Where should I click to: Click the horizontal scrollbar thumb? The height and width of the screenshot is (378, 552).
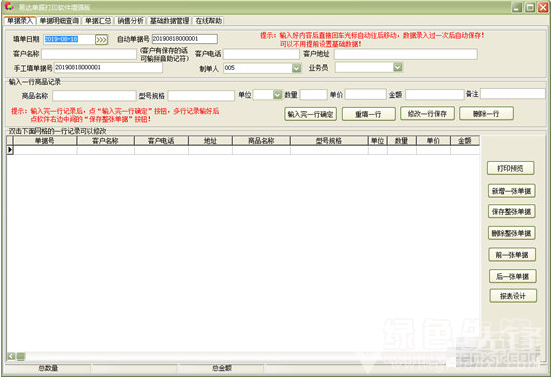(21, 357)
